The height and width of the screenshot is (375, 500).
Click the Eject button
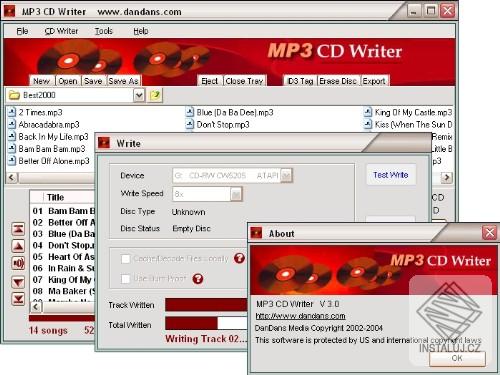(210, 81)
